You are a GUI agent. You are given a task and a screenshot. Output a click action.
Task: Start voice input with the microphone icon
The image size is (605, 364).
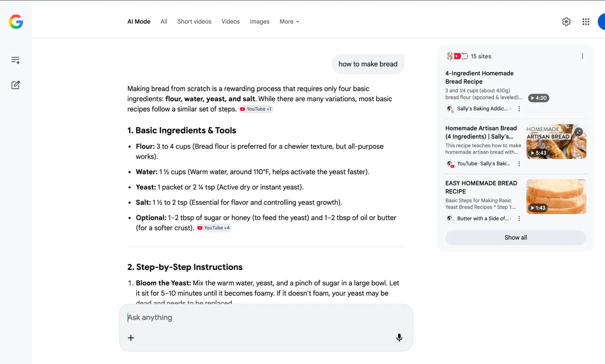pos(399,338)
